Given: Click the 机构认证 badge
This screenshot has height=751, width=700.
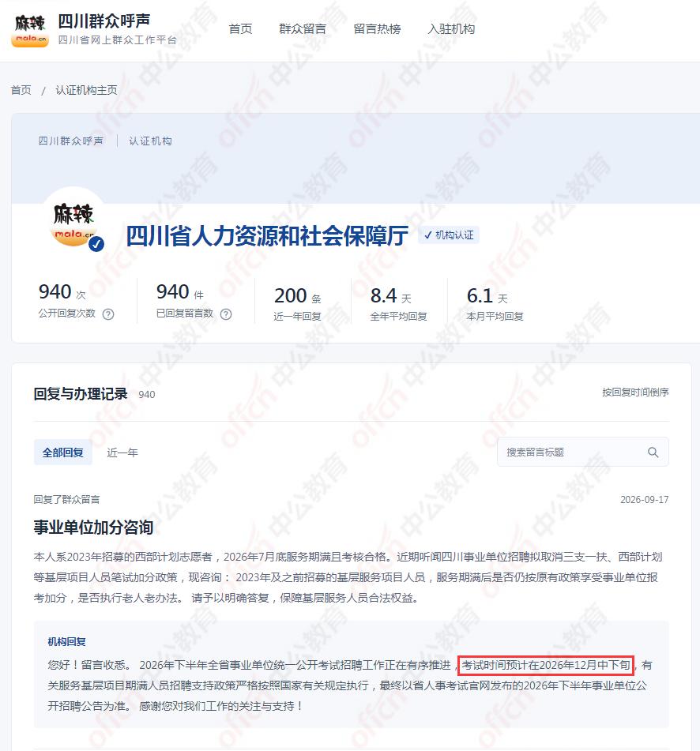Looking at the screenshot, I should coord(449,235).
